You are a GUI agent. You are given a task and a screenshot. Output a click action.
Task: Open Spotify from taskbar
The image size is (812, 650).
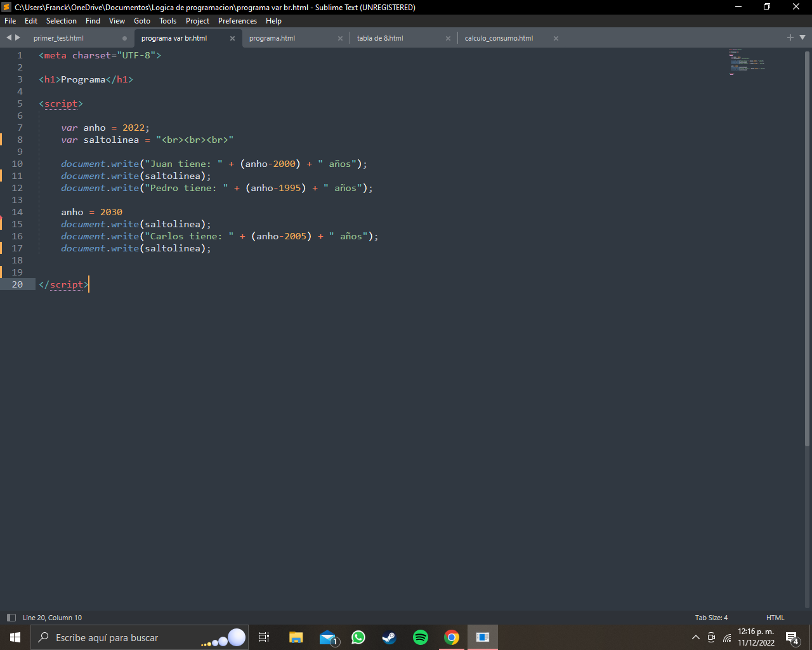click(421, 637)
